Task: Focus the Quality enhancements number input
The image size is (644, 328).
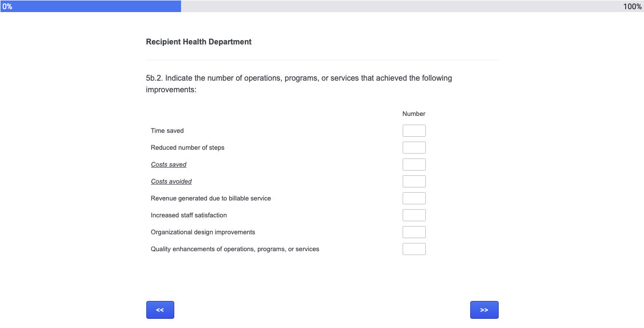Action: point(414,249)
